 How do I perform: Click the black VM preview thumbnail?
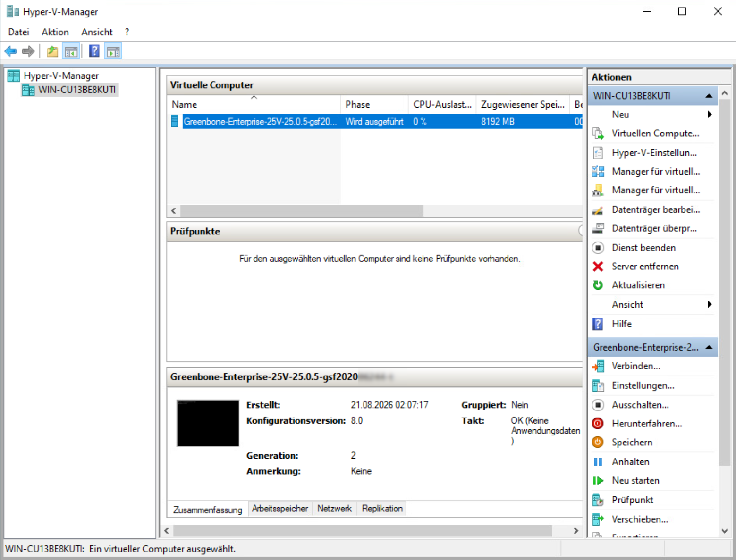[208, 423]
